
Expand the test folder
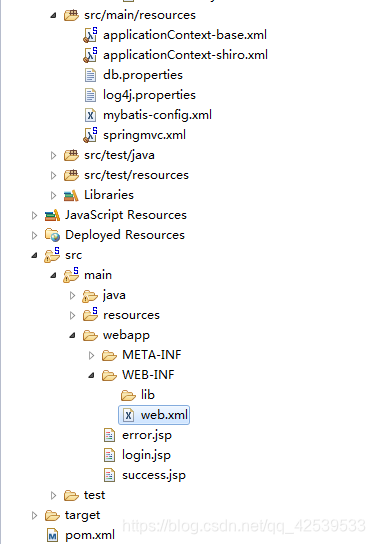[53, 495]
